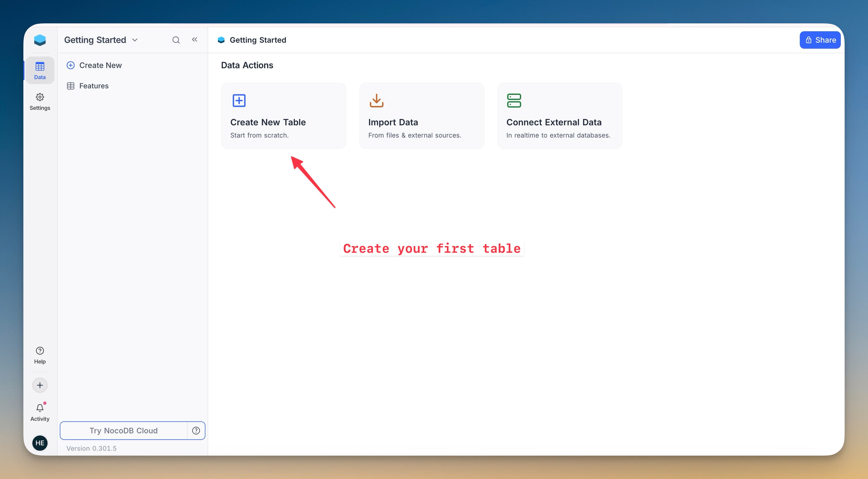The image size is (868, 479).
Task: Click the NocoDB logo icon
Action: pyautogui.click(x=40, y=40)
